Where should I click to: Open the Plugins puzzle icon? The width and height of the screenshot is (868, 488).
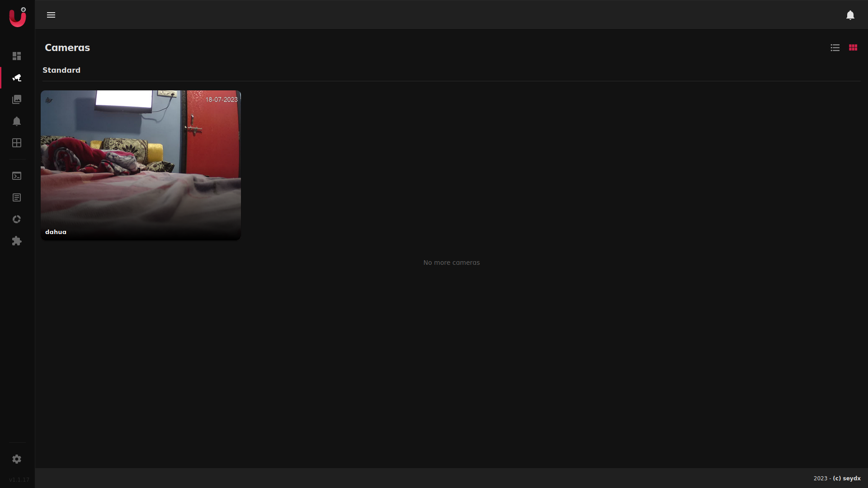coord(17,241)
